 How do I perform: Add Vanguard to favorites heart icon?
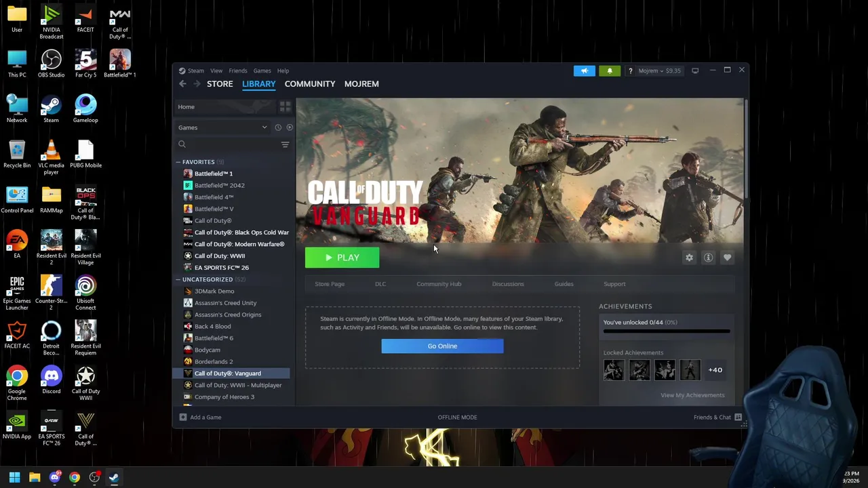pos(727,258)
